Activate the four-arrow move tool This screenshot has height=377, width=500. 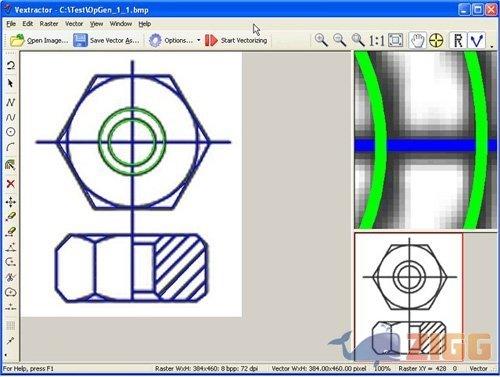click(x=10, y=202)
